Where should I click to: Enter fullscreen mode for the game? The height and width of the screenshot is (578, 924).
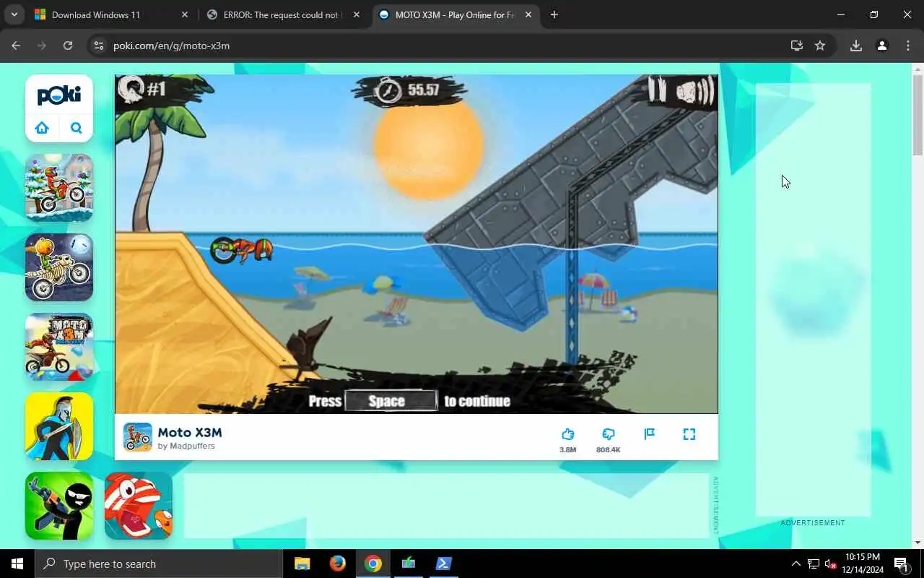(689, 434)
